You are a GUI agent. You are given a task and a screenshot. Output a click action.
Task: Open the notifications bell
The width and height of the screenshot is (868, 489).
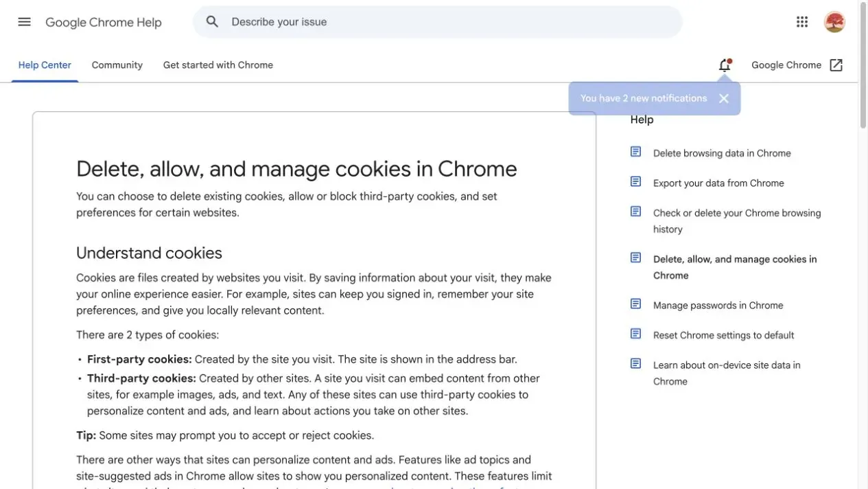click(725, 65)
